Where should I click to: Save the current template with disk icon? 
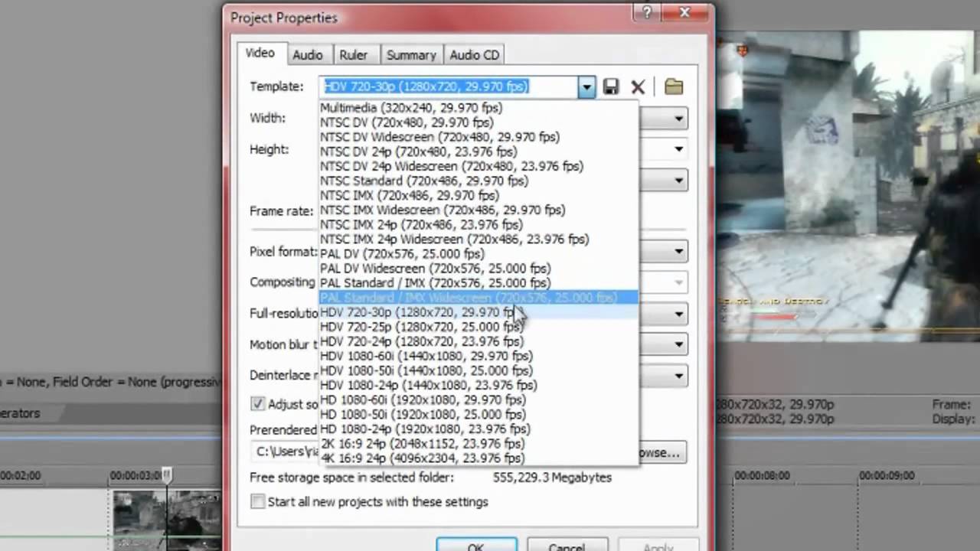click(610, 86)
